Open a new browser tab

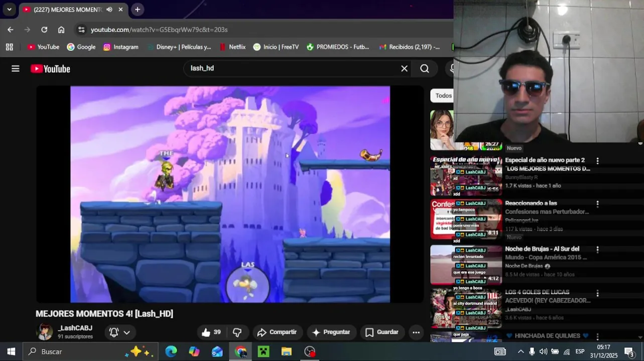coord(138,9)
